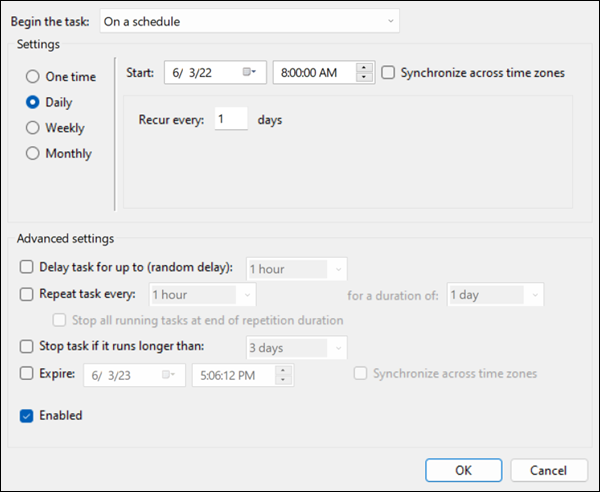Uncheck the Enabled checkbox
This screenshot has height=492, width=600.
(26, 415)
